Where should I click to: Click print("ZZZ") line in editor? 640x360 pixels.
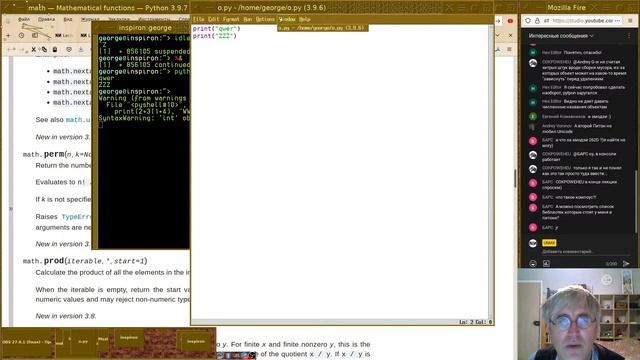point(214,36)
